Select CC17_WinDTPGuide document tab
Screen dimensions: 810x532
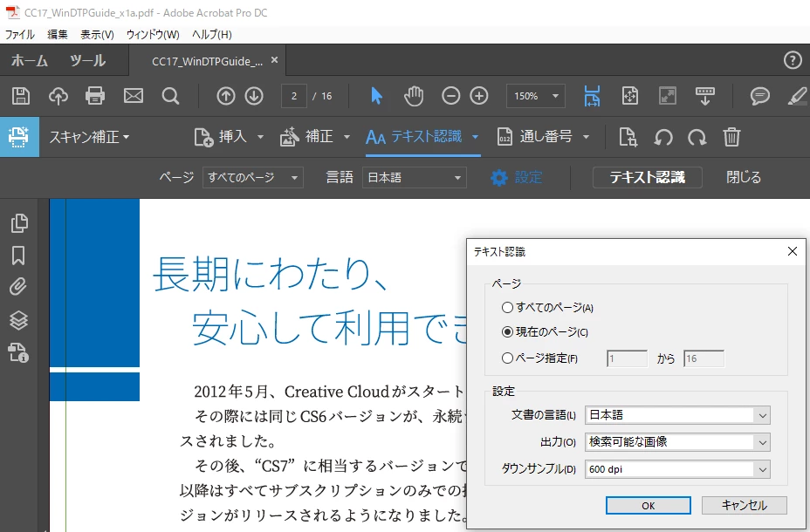point(207,61)
